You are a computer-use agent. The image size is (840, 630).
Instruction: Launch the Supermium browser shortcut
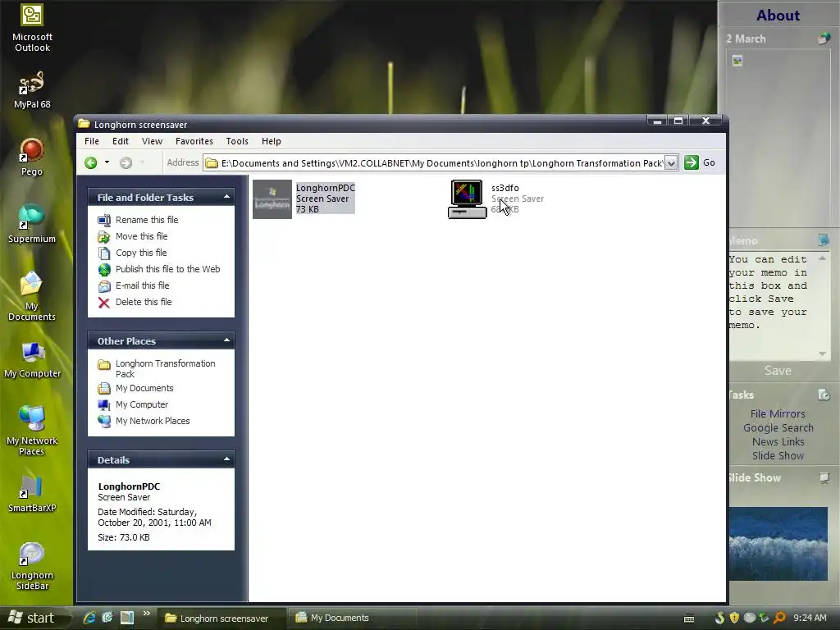click(32, 225)
